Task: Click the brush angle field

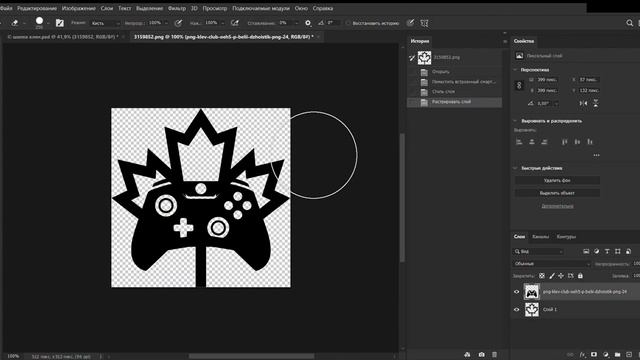Action: pyautogui.click(x=333, y=23)
